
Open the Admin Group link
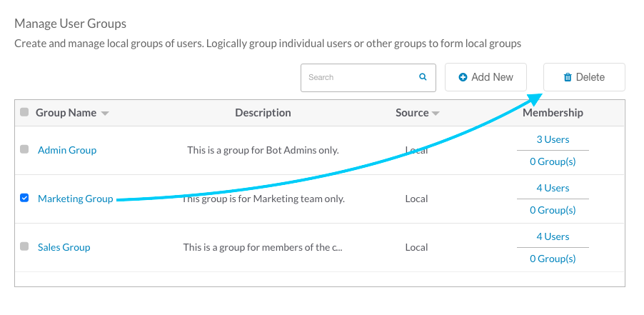point(67,150)
